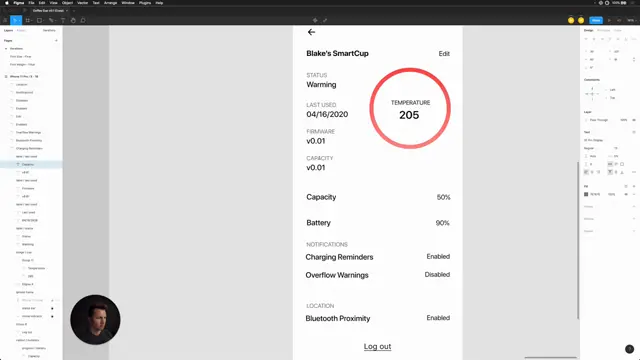Click the Present play icon
This screenshot has height=360, width=640.
tap(609, 20)
